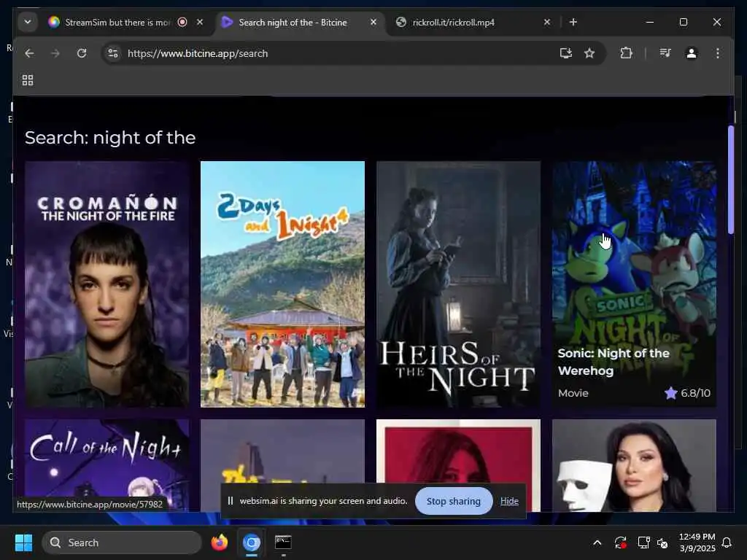Open the 2 Days and 1 Night poster
The image size is (747, 560).
(x=282, y=284)
